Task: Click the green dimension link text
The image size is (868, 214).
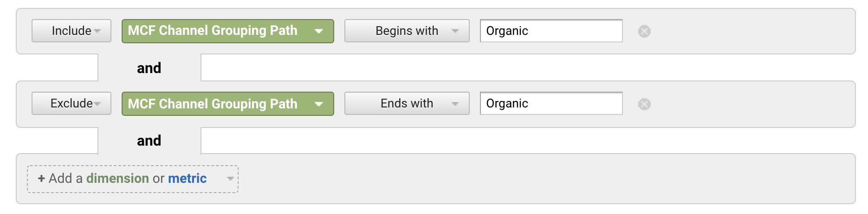Action: click(x=117, y=178)
